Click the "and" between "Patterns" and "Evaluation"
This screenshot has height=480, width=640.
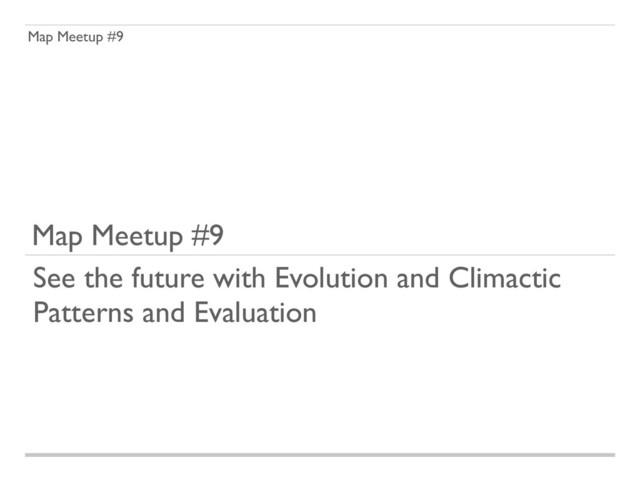164,313
